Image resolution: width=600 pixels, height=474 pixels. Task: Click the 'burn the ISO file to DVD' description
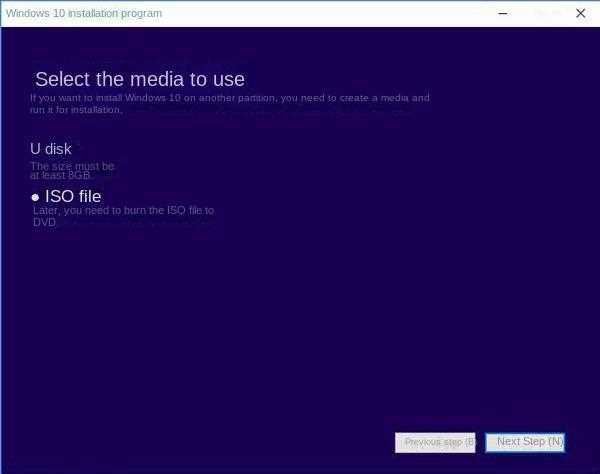pos(123,216)
